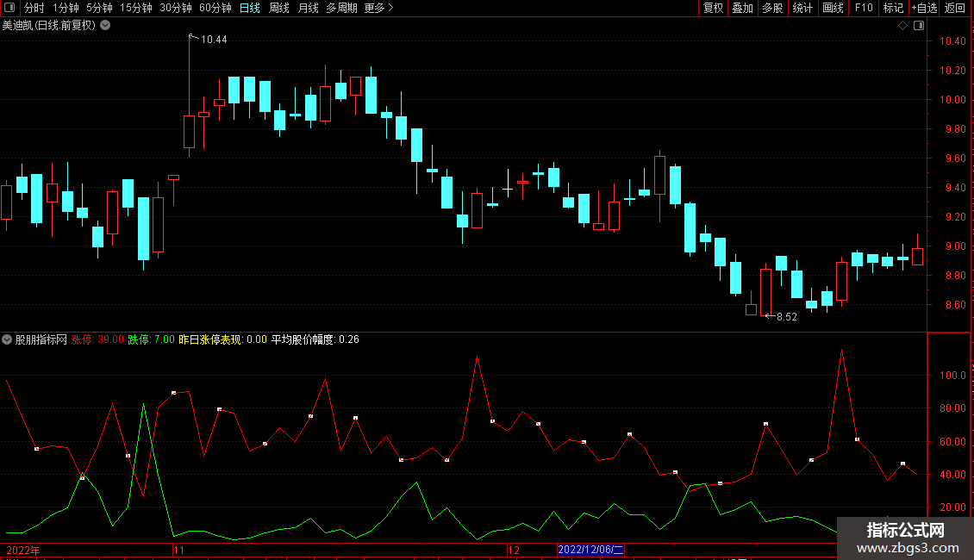The image size is (974, 560).
Task: Expand the 股朋指标网 indicator dropdown
Action: click(7, 339)
